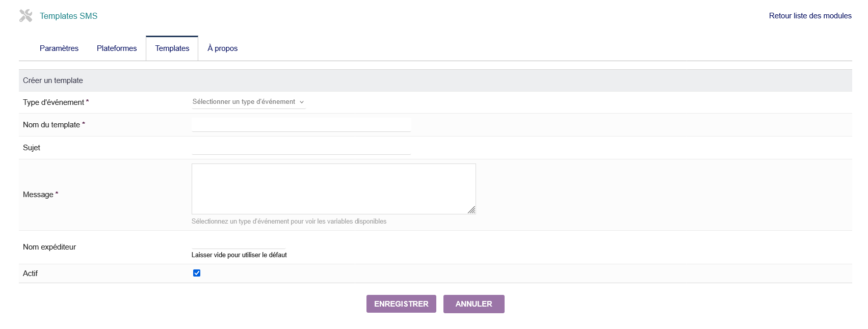This screenshot has width=868, height=329.
Task: Click the ANNULER button
Action: (x=474, y=304)
